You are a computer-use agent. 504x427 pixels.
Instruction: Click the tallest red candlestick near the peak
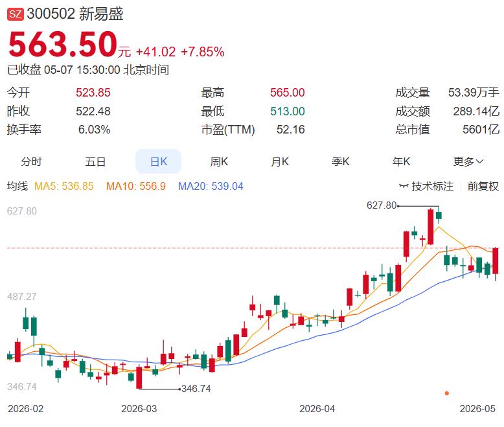click(x=430, y=226)
